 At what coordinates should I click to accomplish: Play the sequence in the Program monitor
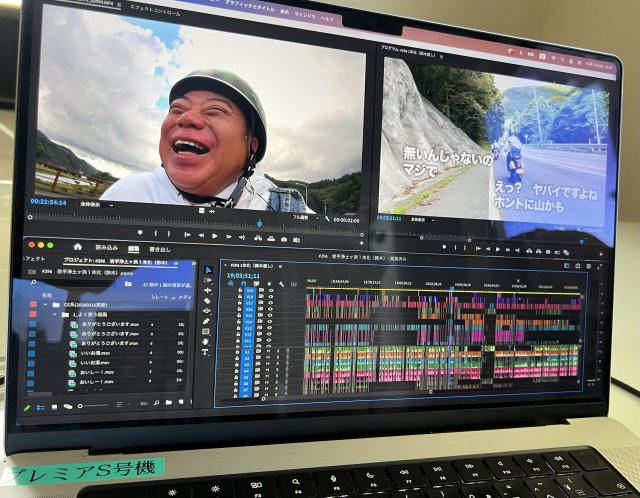point(497,249)
